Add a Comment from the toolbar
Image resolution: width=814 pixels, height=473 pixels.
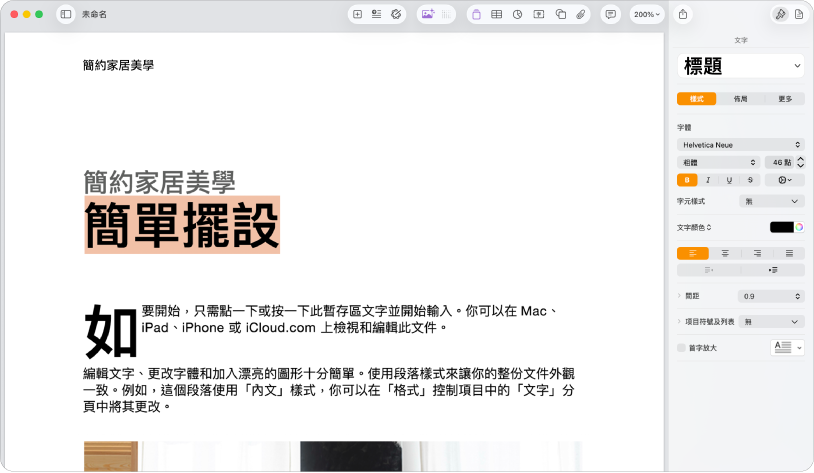click(x=611, y=15)
